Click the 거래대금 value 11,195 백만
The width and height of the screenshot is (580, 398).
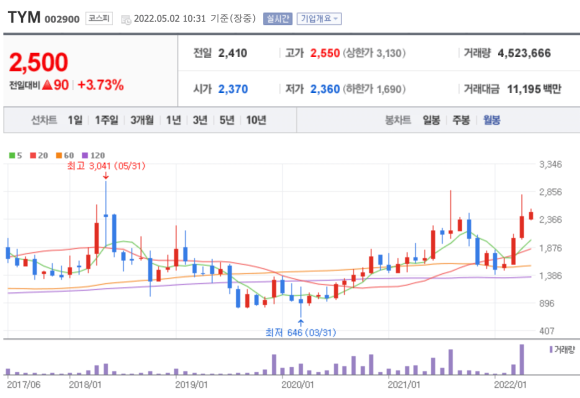(534, 89)
